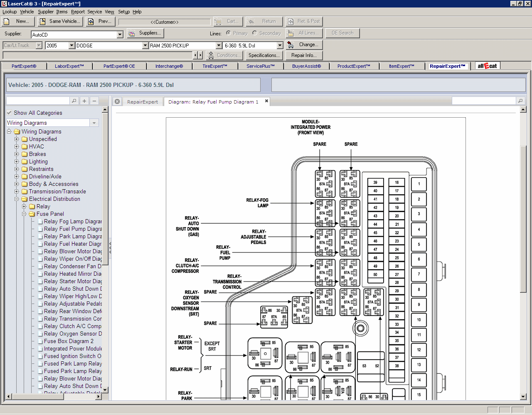532x415 pixels.
Task: Select the Primary lines radio button
Action: [229, 33]
